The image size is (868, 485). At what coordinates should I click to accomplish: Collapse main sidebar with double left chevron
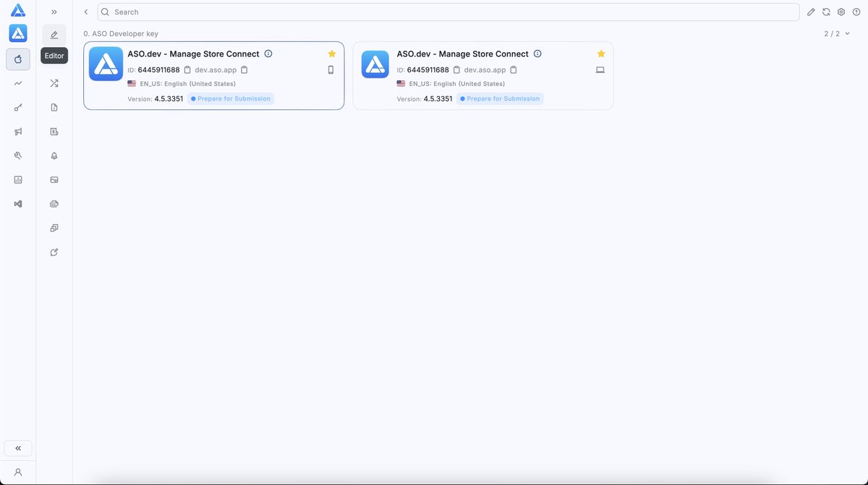(18, 448)
